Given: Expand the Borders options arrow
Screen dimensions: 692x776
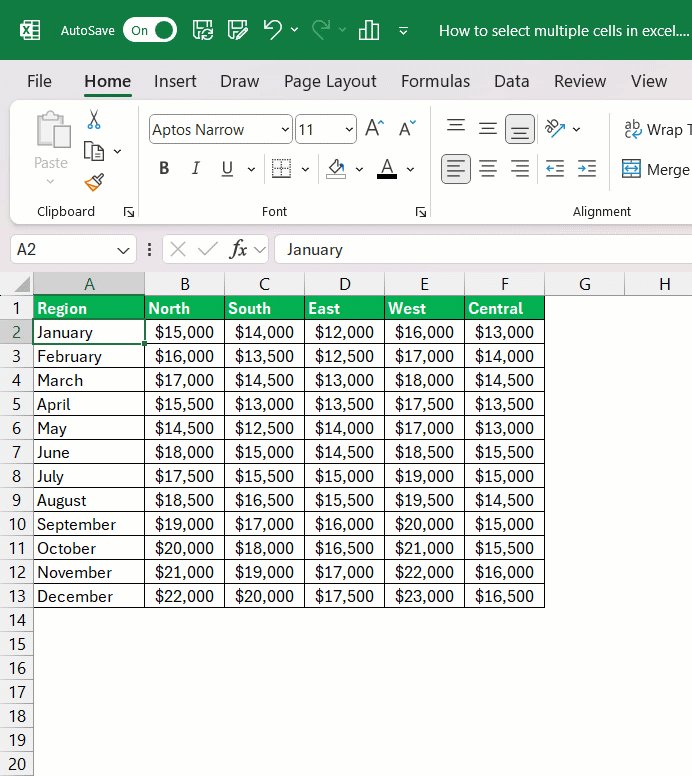Looking at the screenshot, I should point(305,170).
